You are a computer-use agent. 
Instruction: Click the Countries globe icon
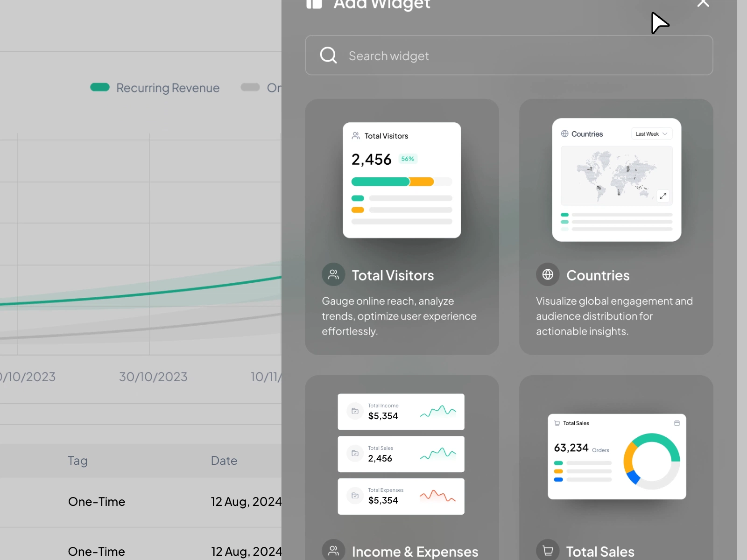tap(548, 274)
